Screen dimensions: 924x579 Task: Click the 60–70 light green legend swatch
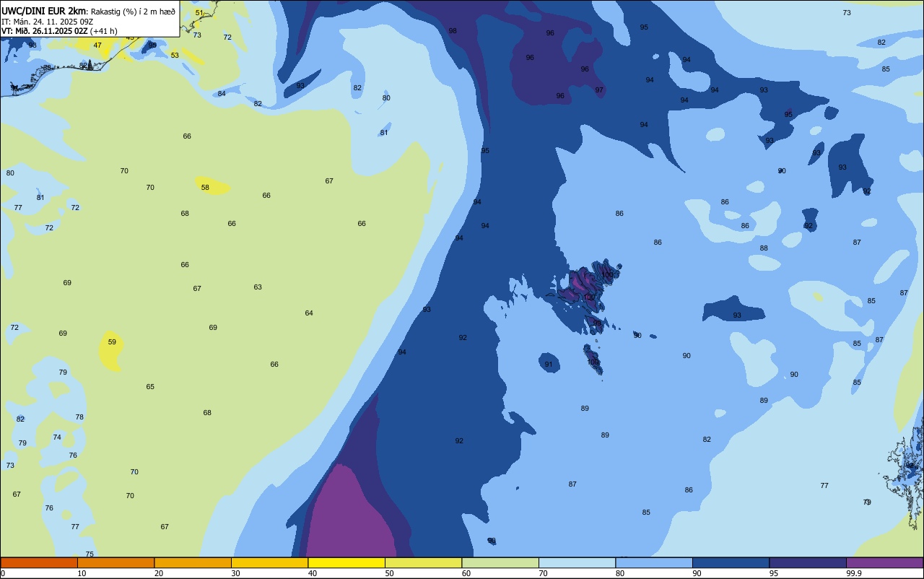coord(500,562)
